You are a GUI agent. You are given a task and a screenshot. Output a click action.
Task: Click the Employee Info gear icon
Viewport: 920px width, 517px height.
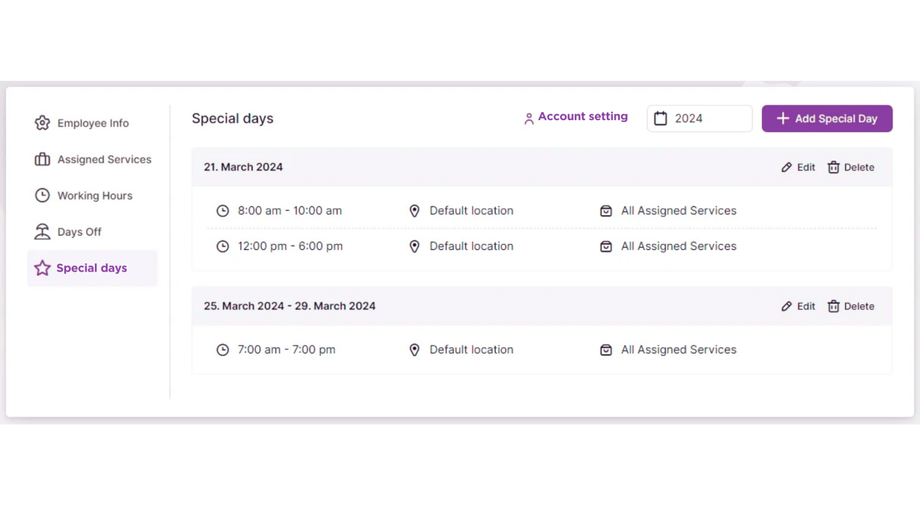(42, 123)
